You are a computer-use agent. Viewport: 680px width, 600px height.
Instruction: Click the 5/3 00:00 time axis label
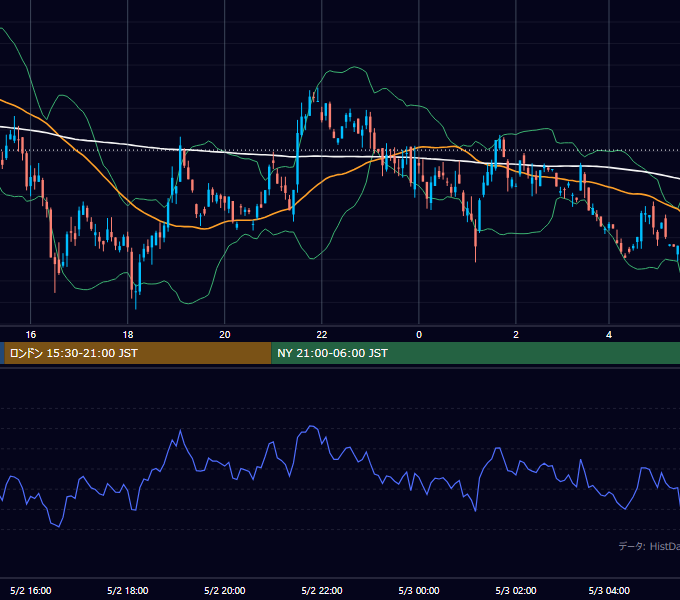(x=419, y=590)
